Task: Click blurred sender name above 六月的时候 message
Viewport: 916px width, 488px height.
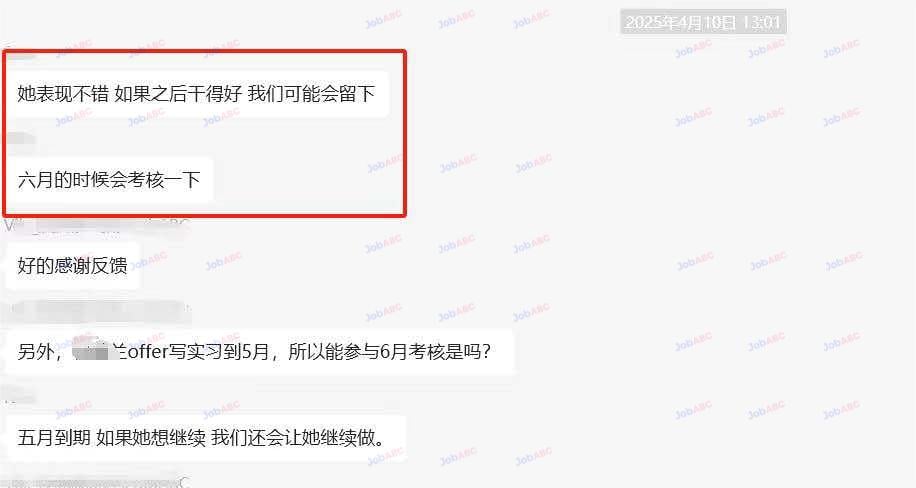Action: click(x=20, y=139)
